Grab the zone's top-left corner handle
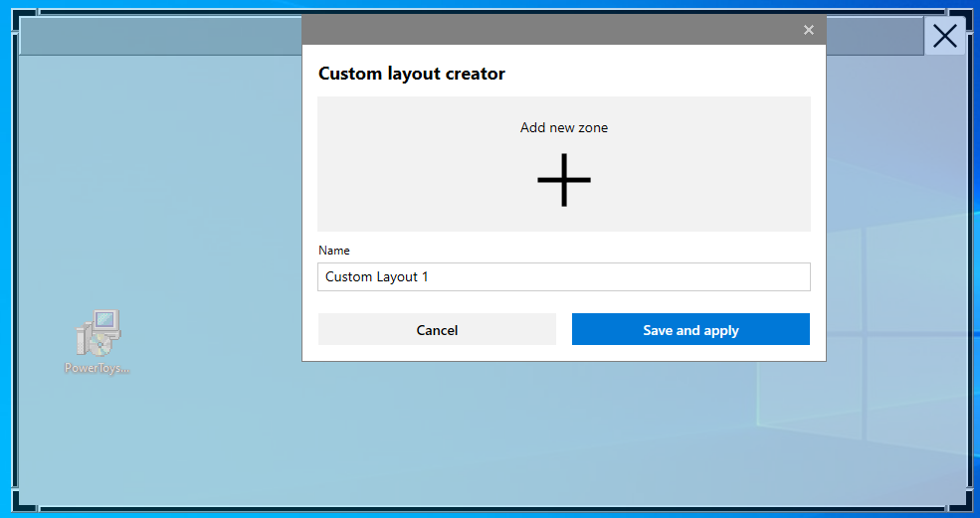 25,21
